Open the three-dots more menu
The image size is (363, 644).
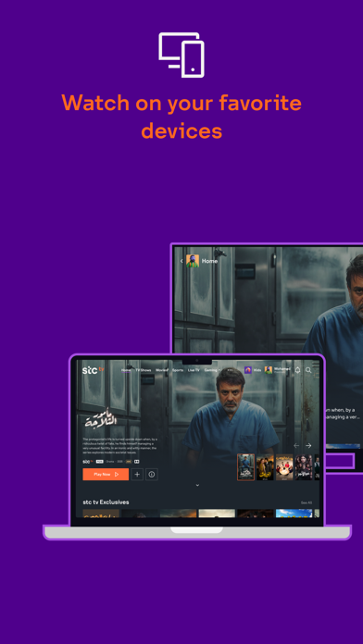230,370
